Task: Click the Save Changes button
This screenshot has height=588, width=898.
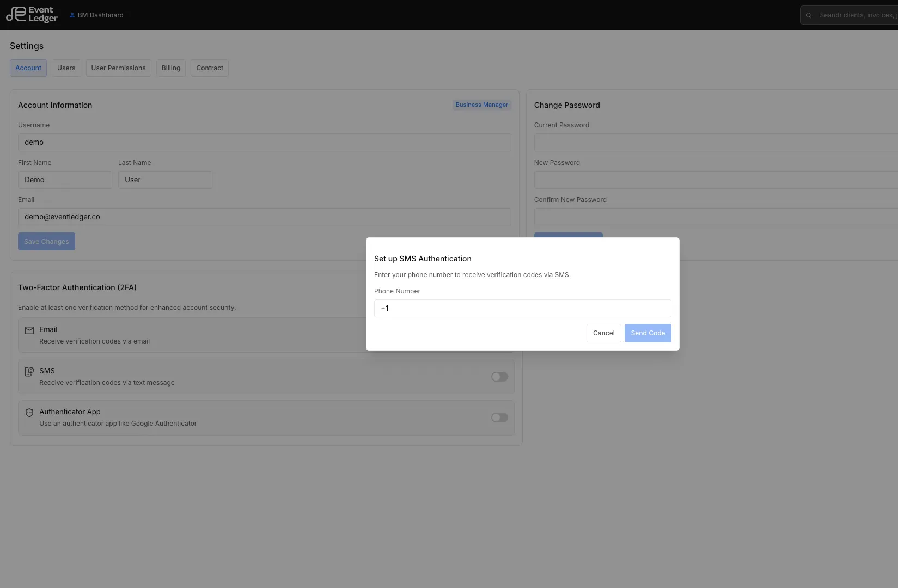Action: point(46,242)
